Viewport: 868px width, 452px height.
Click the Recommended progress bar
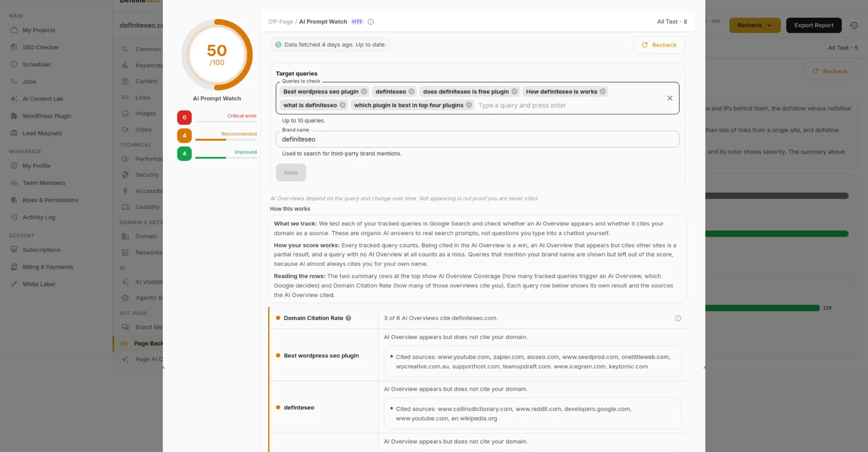click(226, 139)
